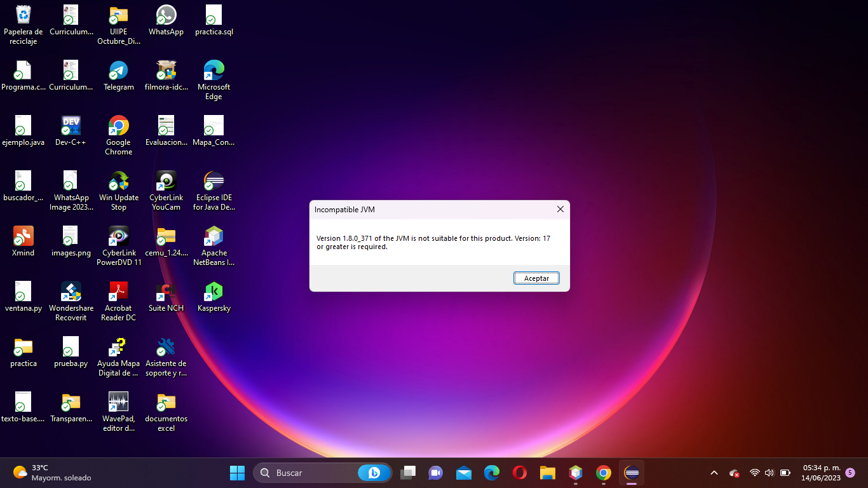868x488 pixels.
Task: Switch to NetBeans on the taskbar
Action: [x=576, y=473]
